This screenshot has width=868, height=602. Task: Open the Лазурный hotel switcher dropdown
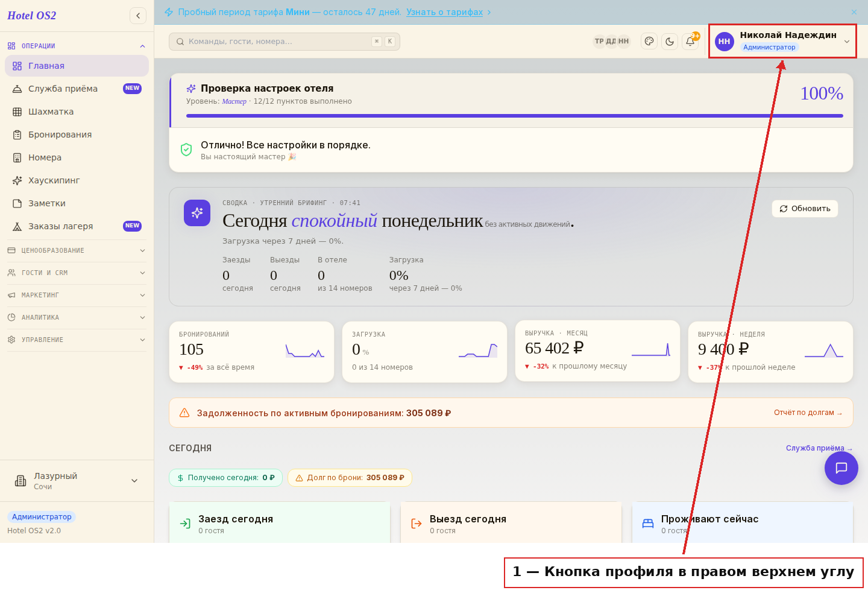[77, 481]
